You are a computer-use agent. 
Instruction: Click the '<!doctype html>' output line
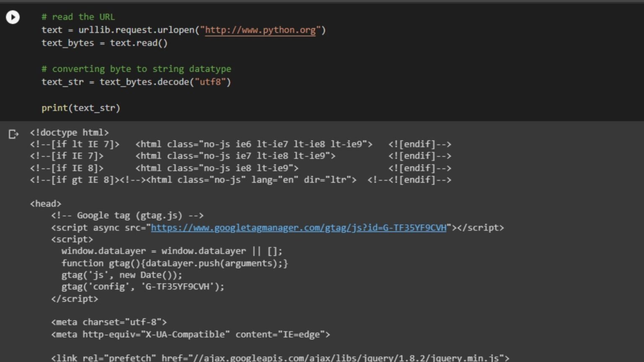tap(69, 133)
